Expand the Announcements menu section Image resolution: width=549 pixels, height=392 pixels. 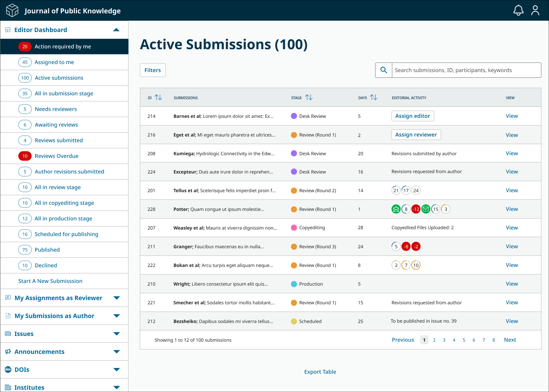click(x=116, y=352)
